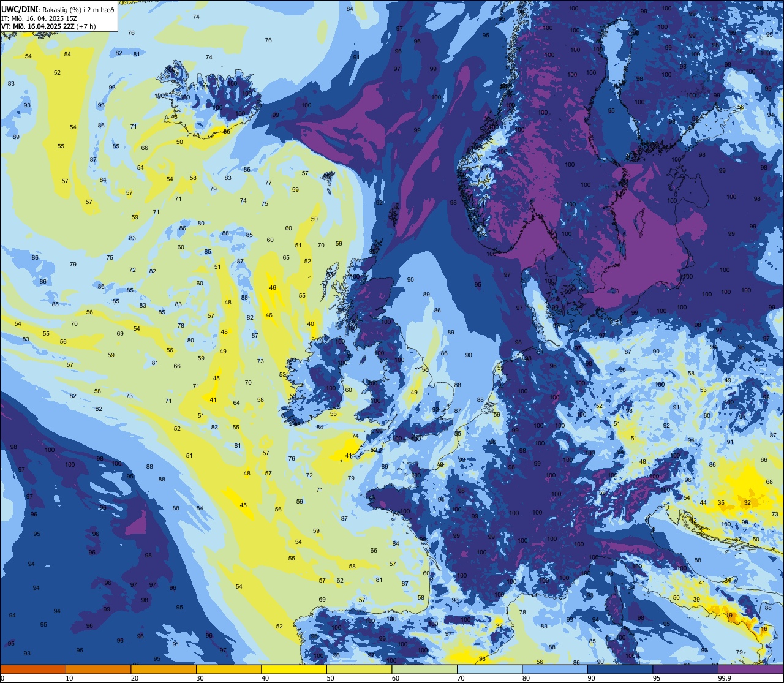Click the legend tick label '99.9'
The height and width of the screenshot is (683, 784).
pos(725,678)
